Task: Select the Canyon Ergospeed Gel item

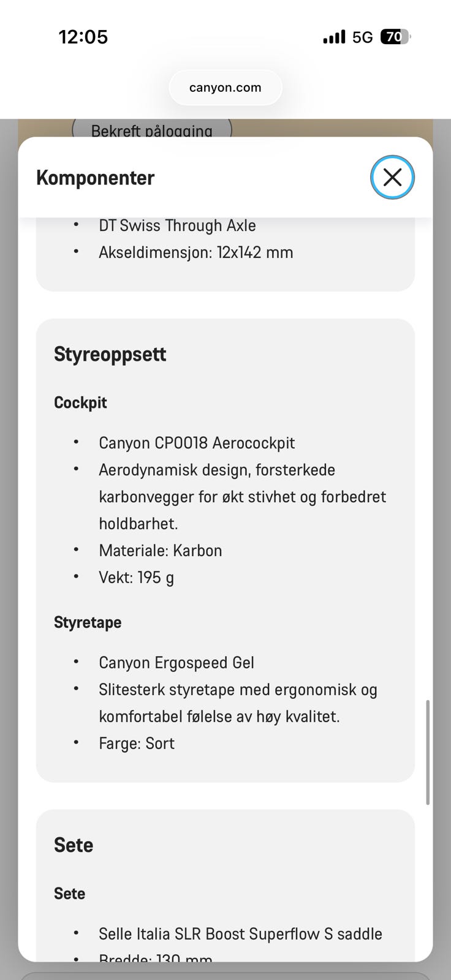Action: pyautogui.click(x=176, y=663)
